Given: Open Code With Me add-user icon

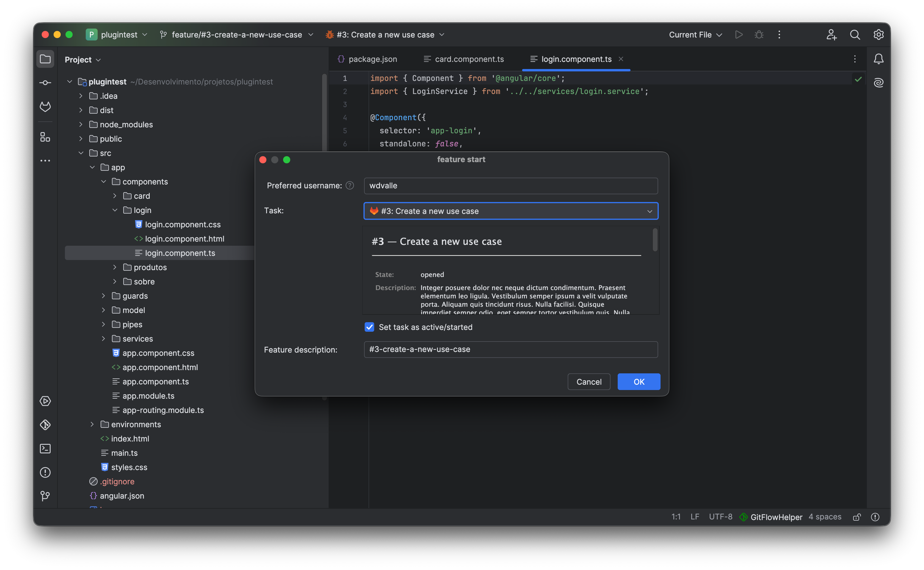Looking at the screenshot, I should coord(831,35).
